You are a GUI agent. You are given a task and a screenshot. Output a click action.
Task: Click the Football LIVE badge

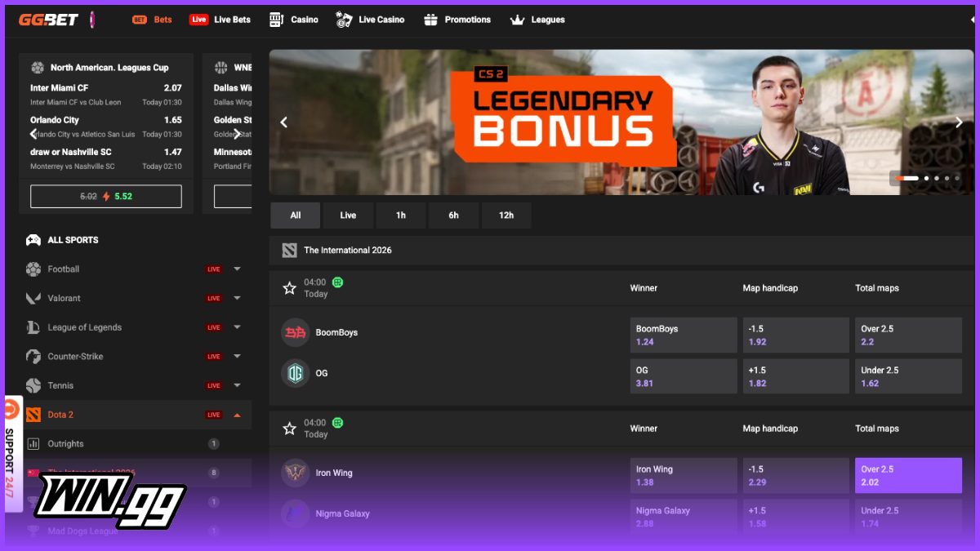point(214,269)
